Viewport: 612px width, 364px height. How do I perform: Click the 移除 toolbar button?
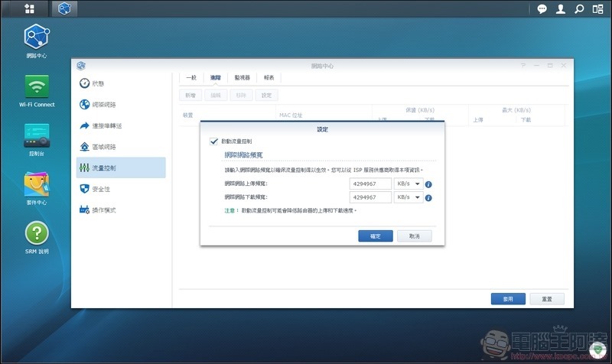pyautogui.click(x=241, y=95)
